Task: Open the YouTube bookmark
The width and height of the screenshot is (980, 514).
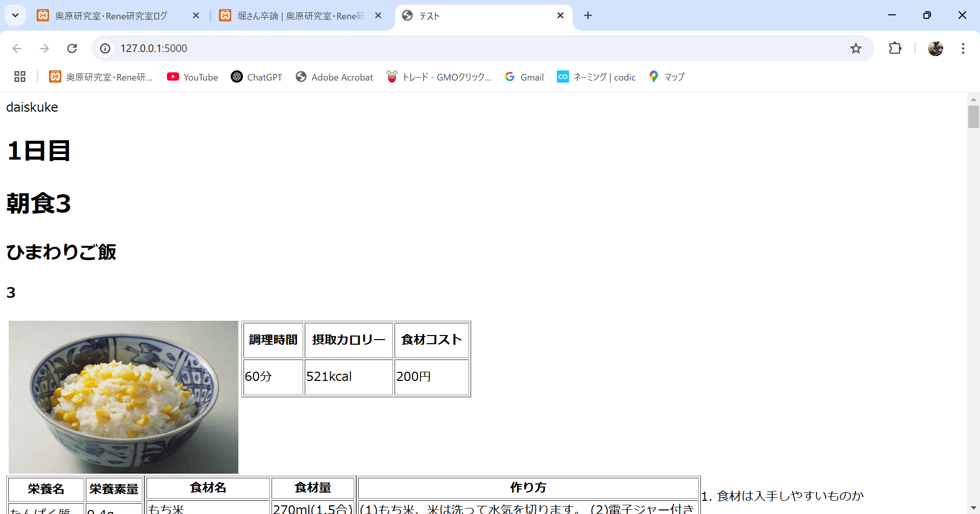Action: pyautogui.click(x=192, y=77)
